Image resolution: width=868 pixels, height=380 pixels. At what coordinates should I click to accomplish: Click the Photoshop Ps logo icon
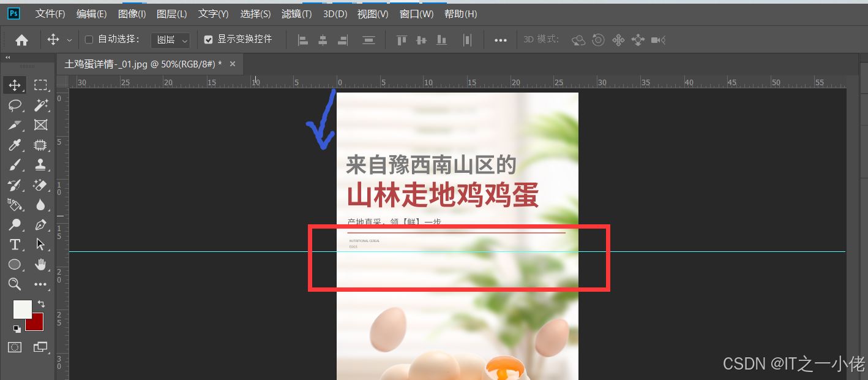tap(13, 13)
